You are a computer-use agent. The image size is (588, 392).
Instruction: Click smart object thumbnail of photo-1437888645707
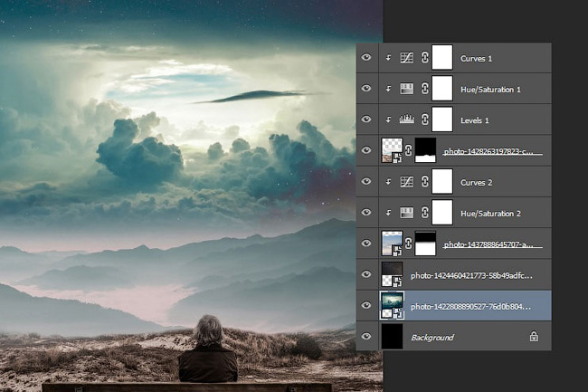tap(392, 244)
